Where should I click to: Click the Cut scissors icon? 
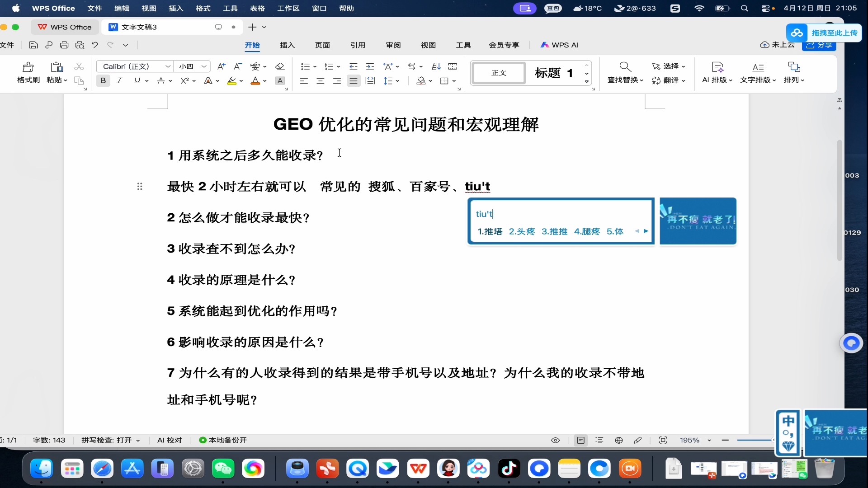[x=79, y=66]
